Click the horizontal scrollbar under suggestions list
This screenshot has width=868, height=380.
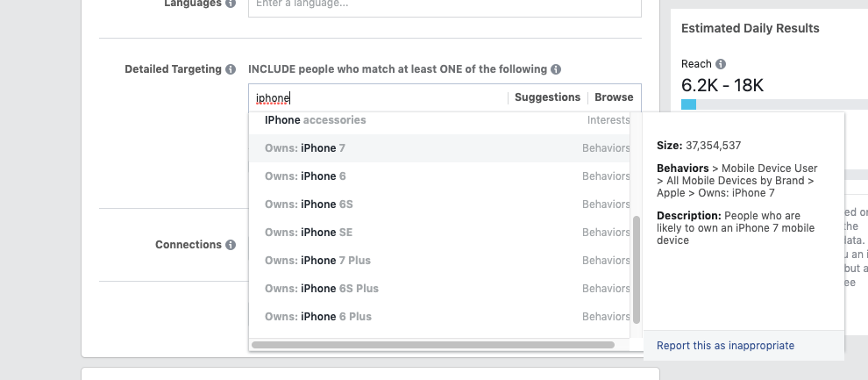point(433,345)
